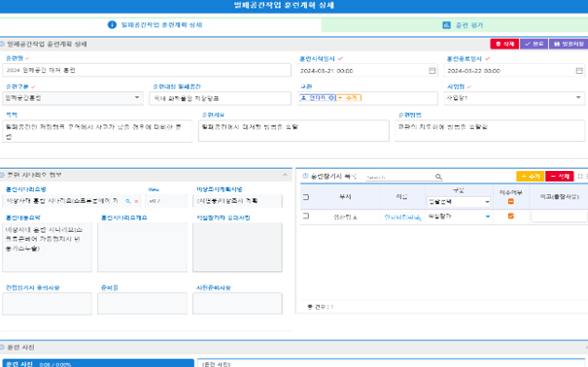
Task: Click yellow 추가 button above attendee table
Action: (x=531, y=176)
